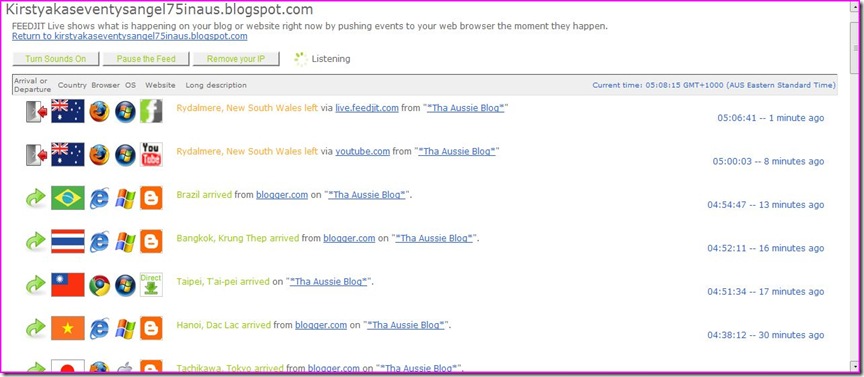
Task: Pause the Feed button
Action: 146,59
